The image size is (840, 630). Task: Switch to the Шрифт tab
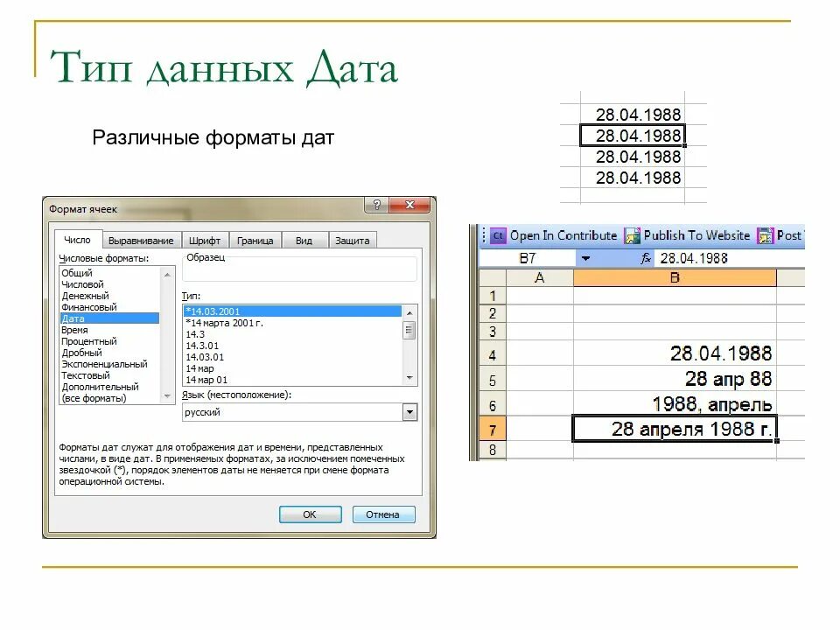click(x=205, y=241)
